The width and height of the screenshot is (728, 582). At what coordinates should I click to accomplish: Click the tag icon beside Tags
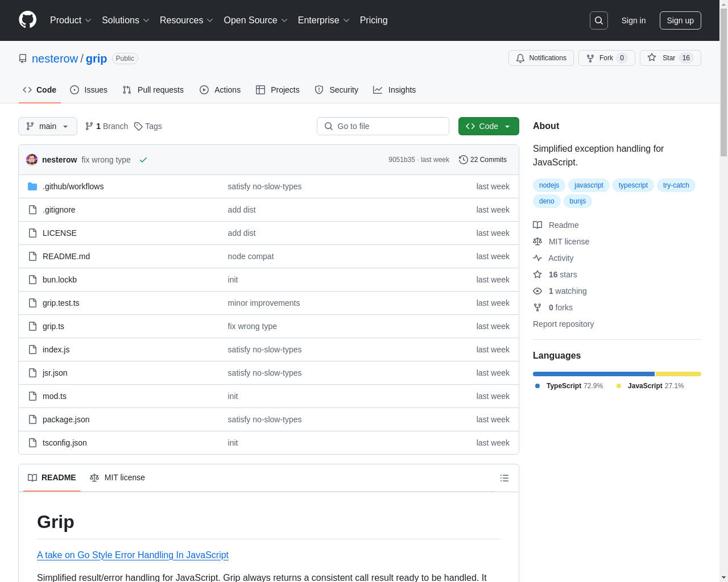point(138,126)
